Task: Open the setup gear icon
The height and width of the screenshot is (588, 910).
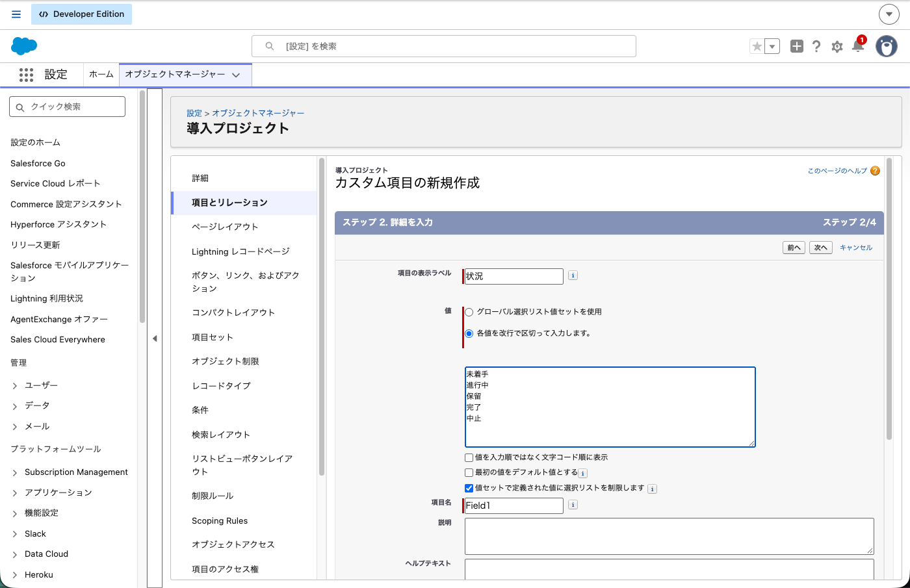Action: point(837,46)
